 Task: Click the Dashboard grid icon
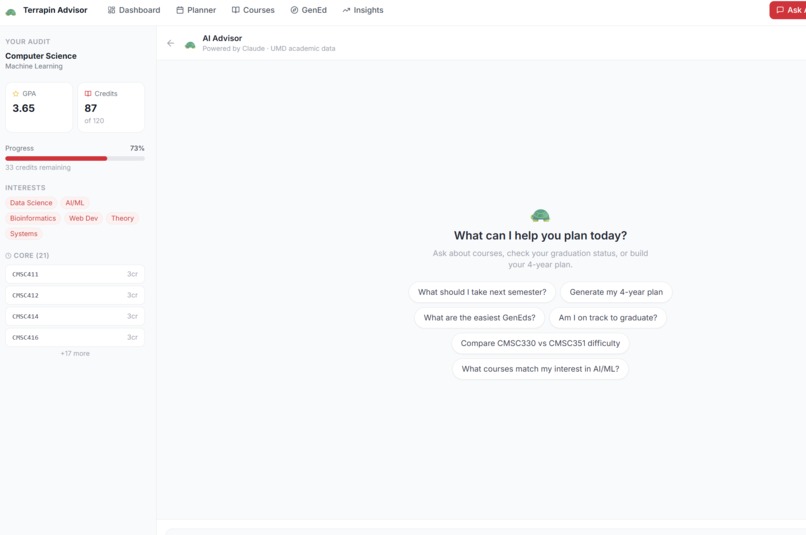point(112,10)
